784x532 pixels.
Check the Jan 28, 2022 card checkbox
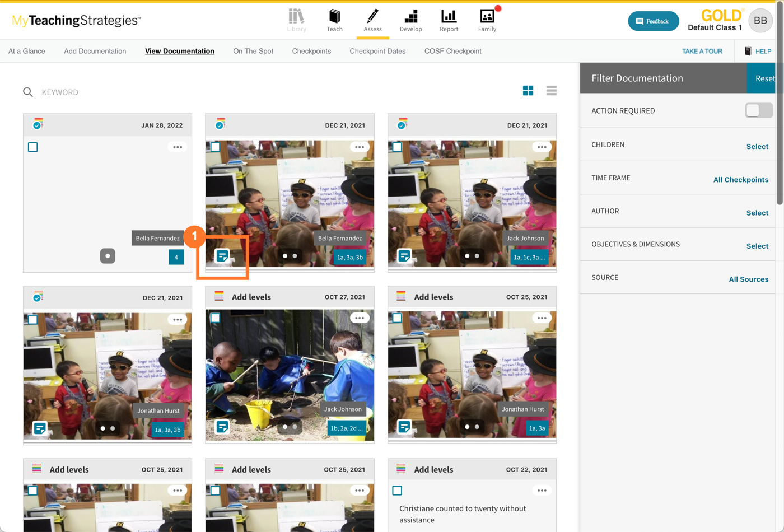(x=33, y=147)
